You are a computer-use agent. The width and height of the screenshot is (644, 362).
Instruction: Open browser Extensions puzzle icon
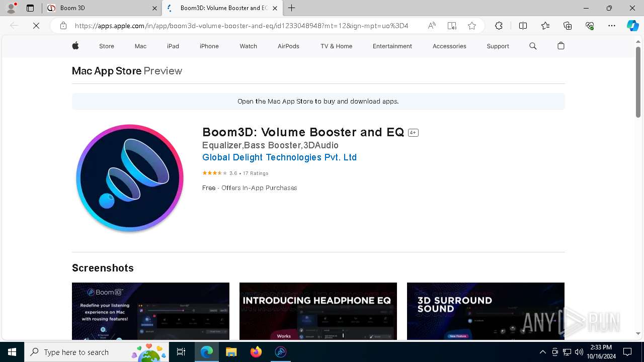499,26
